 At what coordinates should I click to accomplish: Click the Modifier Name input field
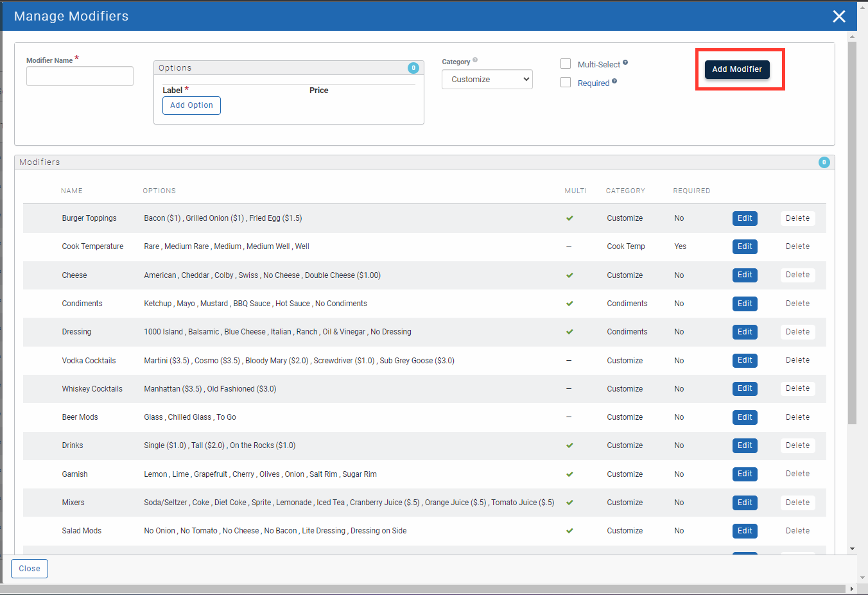tap(80, 76)
